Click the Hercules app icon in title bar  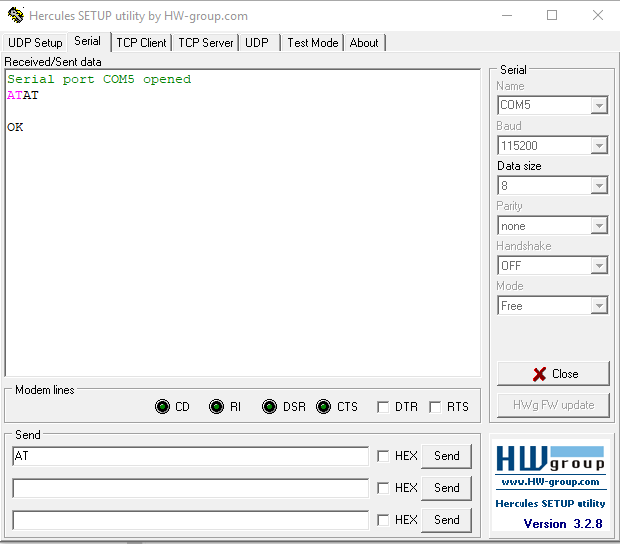(x=16, y=15)
